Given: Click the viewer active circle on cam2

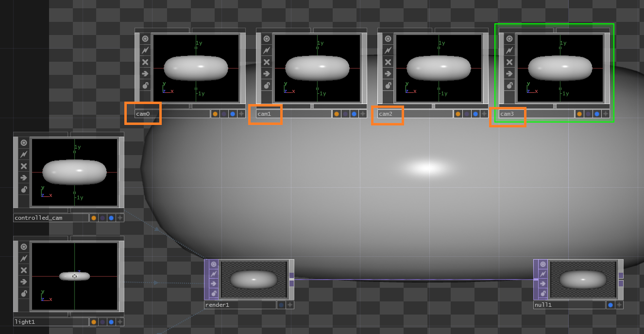Looking at the screenshot, I should pos(388,39).
